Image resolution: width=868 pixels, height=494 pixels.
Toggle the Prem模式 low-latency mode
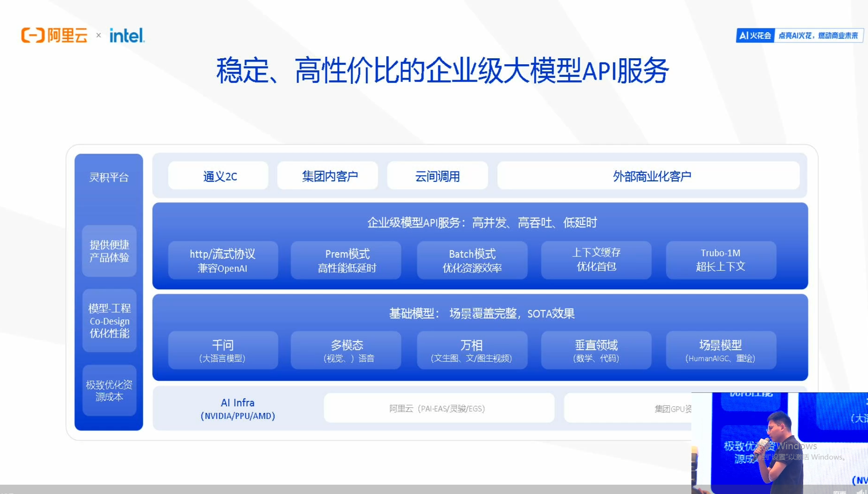(346, 260)
